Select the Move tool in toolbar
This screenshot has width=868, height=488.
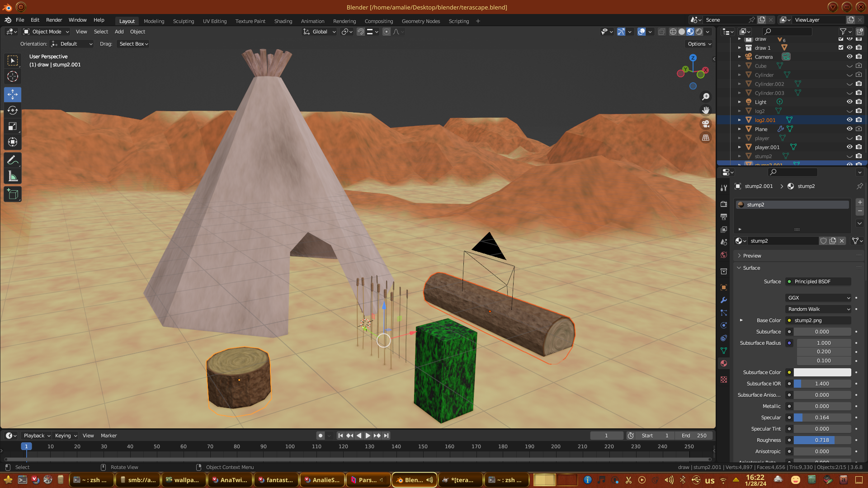(x=13, y=94)
